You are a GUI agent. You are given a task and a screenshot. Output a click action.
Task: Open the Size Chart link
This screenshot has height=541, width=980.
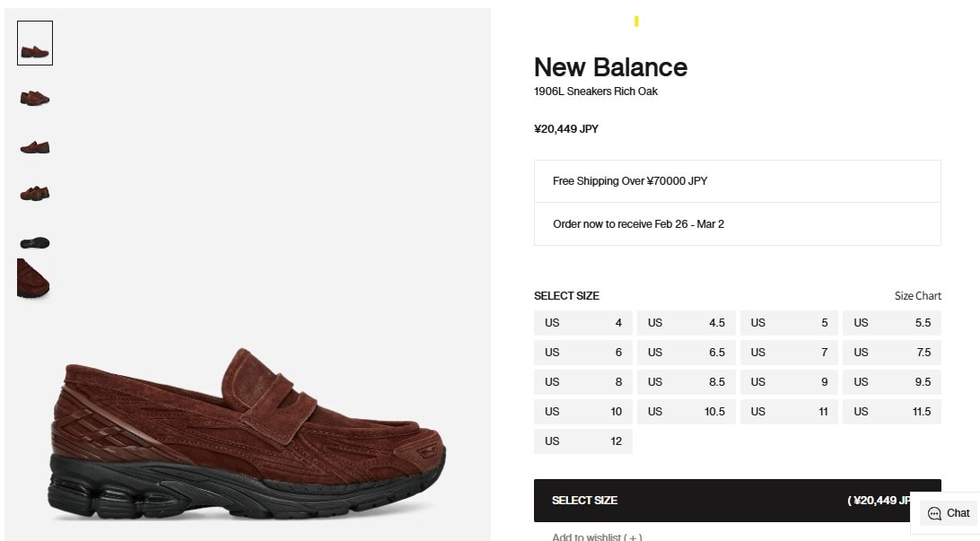click(x=917, y=296)
